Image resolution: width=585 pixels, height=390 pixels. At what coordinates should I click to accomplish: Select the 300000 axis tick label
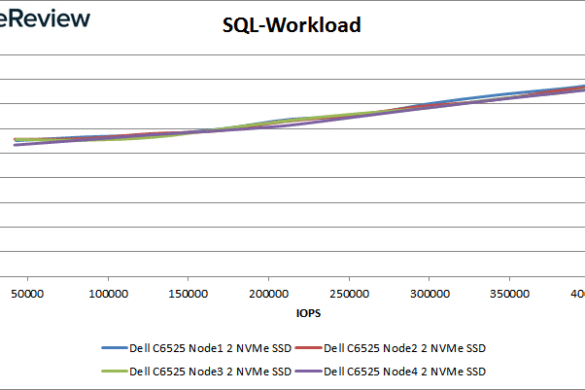(x=430, y=294)
